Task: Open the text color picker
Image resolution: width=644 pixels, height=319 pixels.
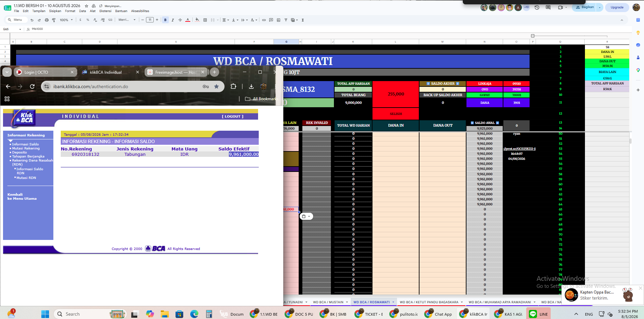Action: coord(188,20)
